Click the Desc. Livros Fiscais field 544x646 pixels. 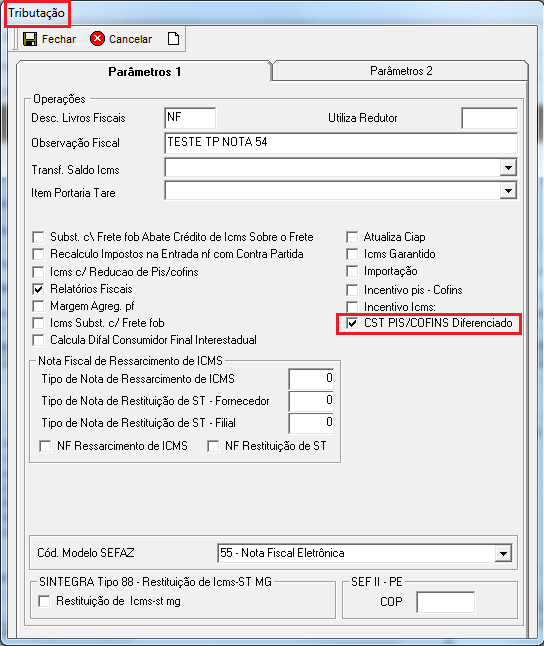pyautogui.click(x=190, y=118)
